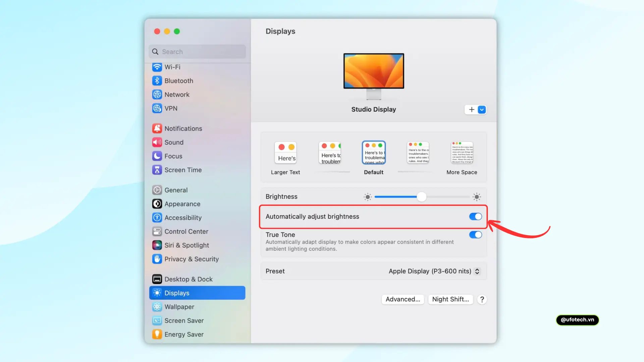
Task: Click the Desktop & Dock icon
Action: coord(157,279)
